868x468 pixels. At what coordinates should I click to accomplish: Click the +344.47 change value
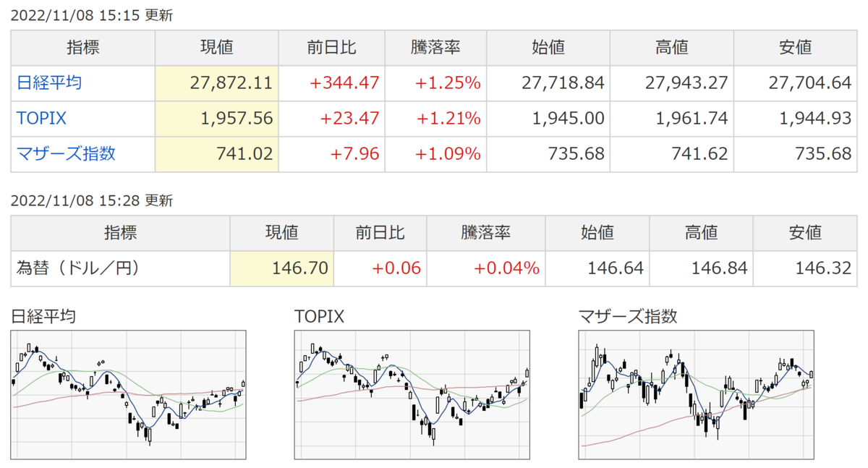[x=344, y=83]
